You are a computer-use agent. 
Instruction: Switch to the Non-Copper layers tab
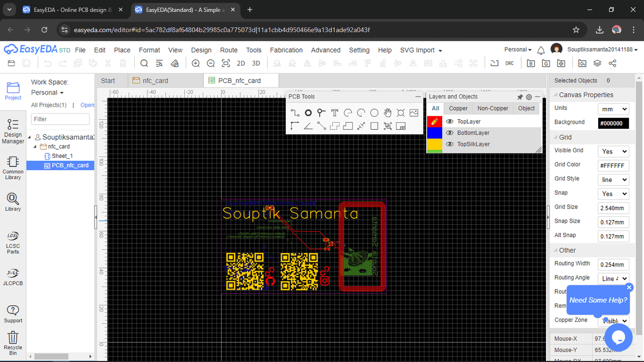(493, 109)
